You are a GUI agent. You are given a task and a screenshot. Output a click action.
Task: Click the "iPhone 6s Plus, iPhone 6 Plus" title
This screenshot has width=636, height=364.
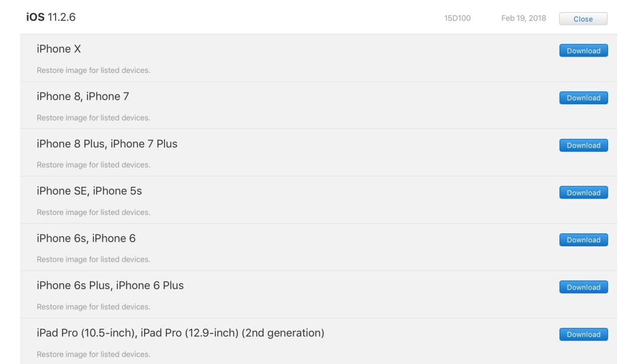pos(110,286)
